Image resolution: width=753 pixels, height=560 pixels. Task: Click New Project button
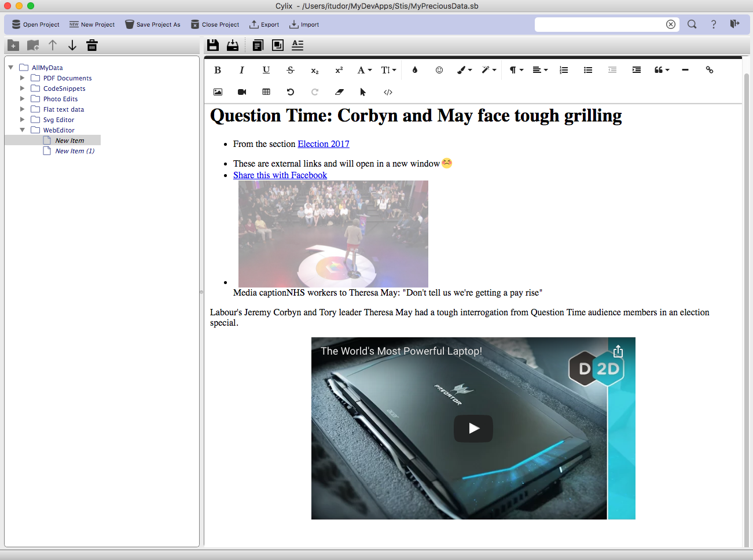92,24
